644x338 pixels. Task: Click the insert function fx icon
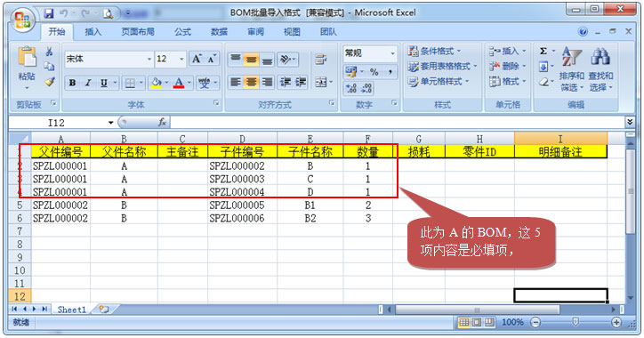162,123
